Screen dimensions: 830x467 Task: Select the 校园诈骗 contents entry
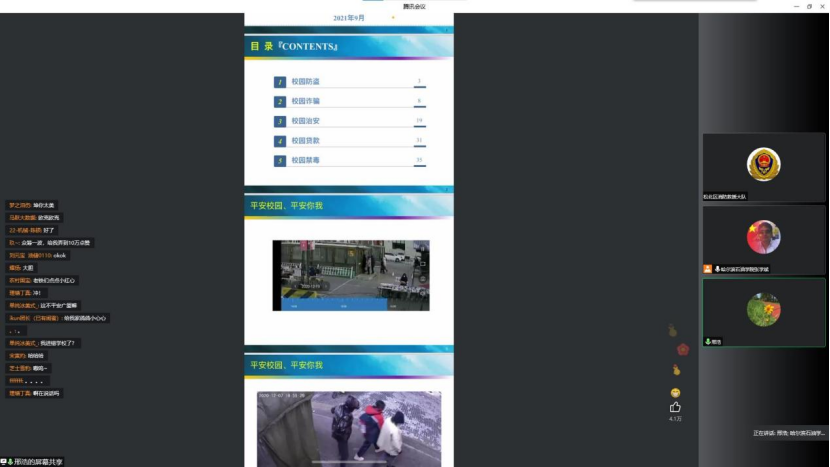click(306, 102)
